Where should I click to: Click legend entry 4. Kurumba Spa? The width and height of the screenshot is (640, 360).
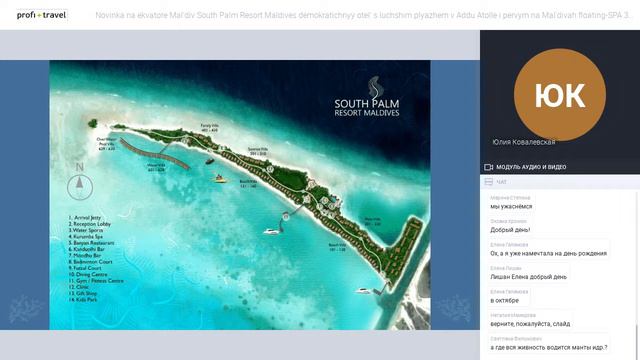(x=86, y=236)
